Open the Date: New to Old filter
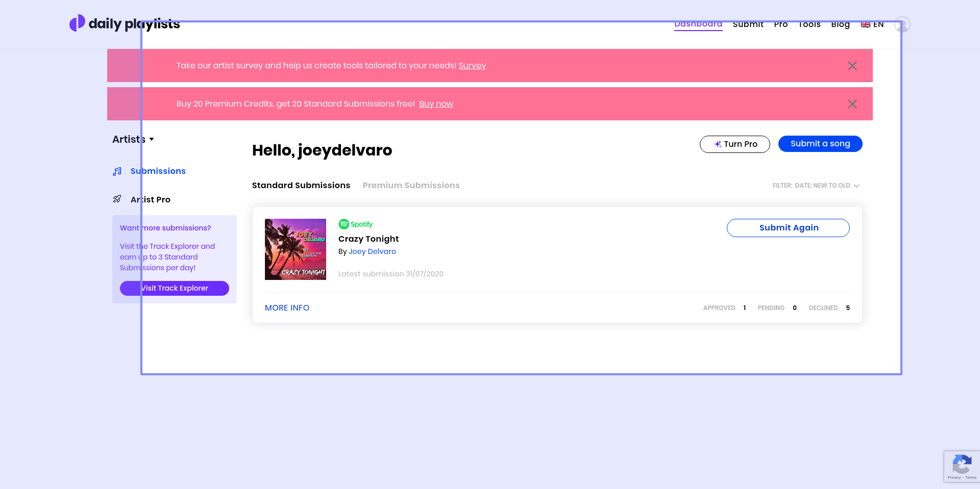Screen dimensions: 980x489 816,186
